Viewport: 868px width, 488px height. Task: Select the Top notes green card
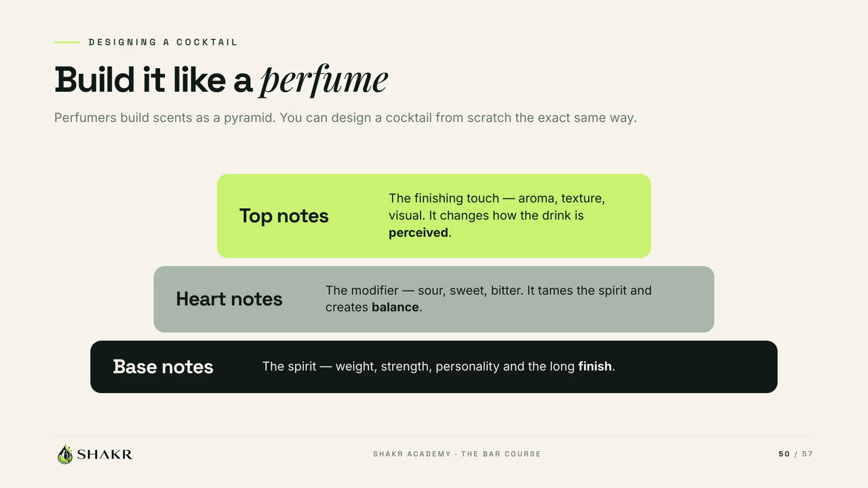click(x=434, y=216)
